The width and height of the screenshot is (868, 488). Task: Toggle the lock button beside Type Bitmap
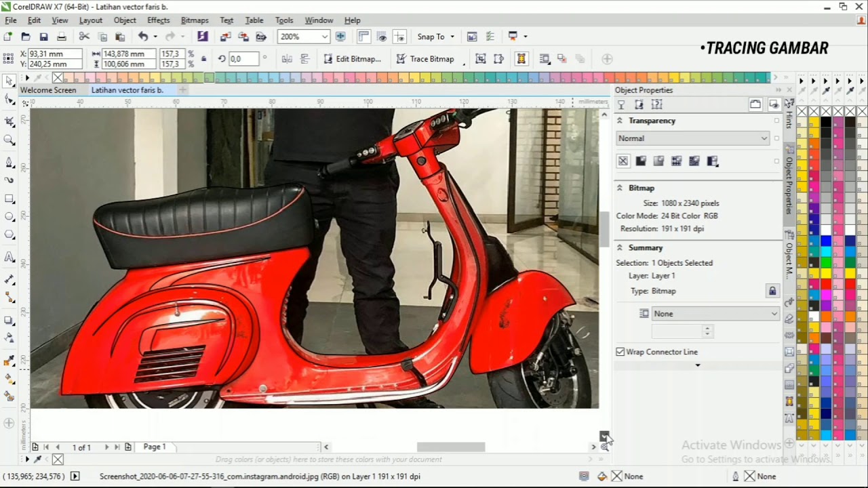772,291
